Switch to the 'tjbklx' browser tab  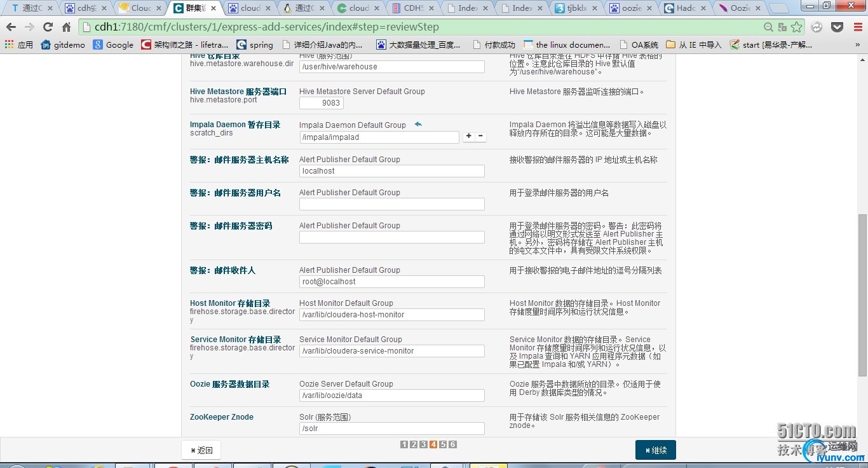pos(576,8)
